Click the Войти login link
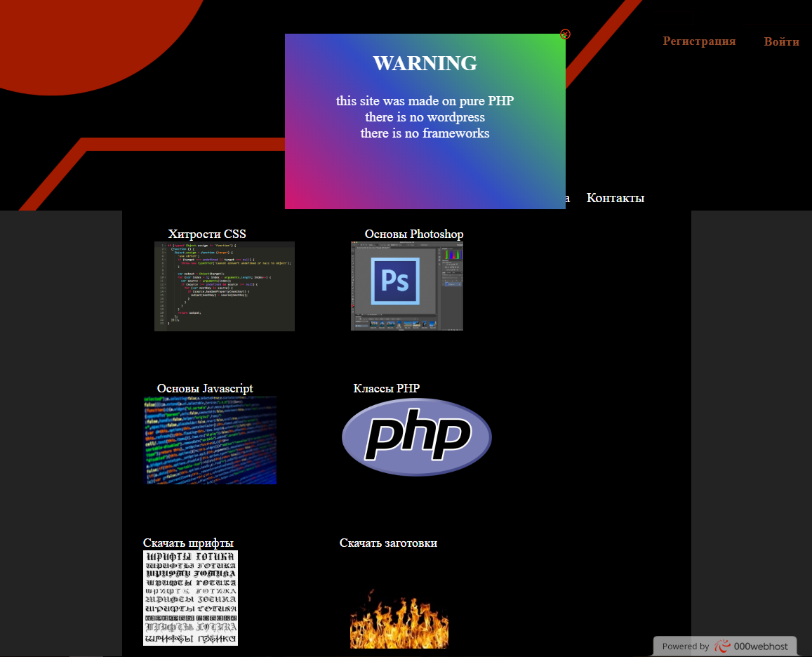This screenshot has width=812, height=657. pos(781,41)
